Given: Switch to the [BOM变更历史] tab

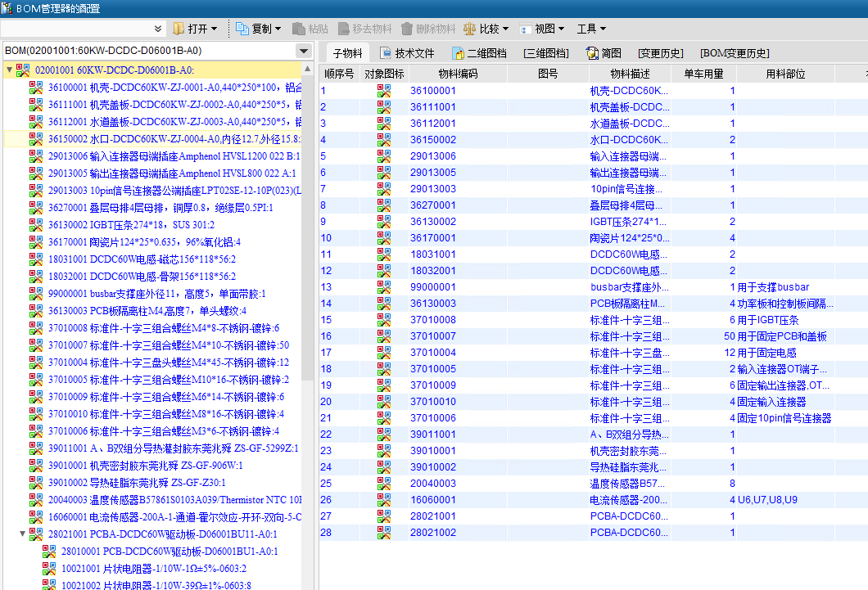Looking at the screenshot, I should pos(735,53).
